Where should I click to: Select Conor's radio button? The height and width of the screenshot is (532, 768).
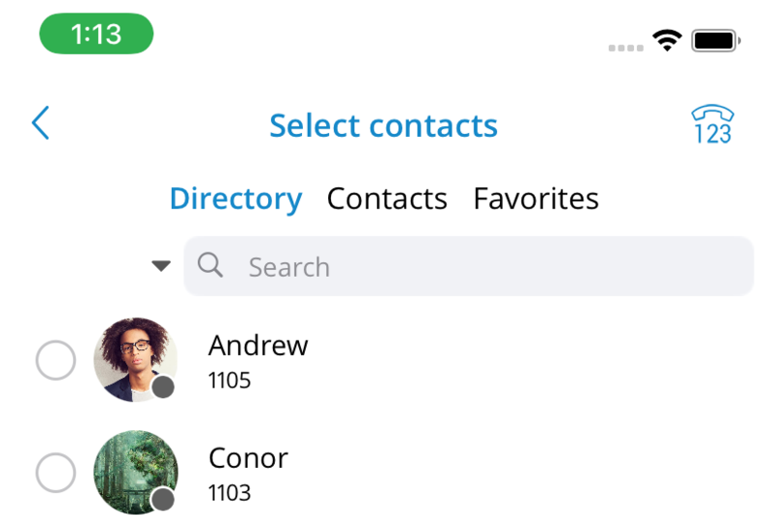[x=56, y=473]
